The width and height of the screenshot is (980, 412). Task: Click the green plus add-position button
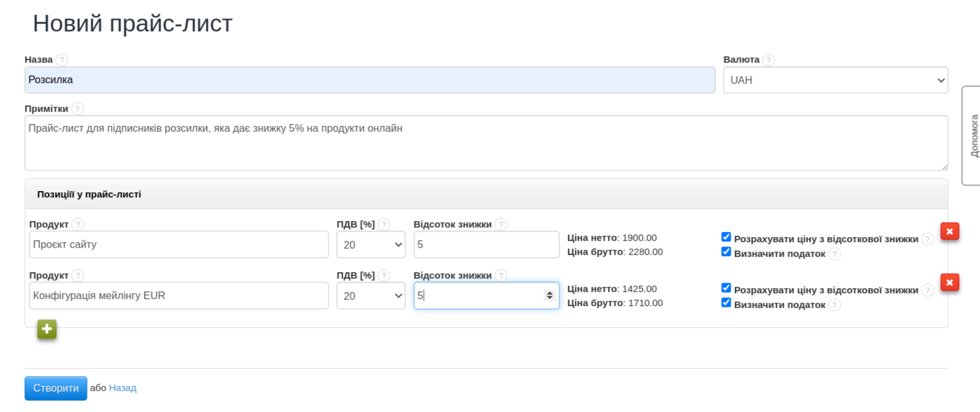[47, 329]
